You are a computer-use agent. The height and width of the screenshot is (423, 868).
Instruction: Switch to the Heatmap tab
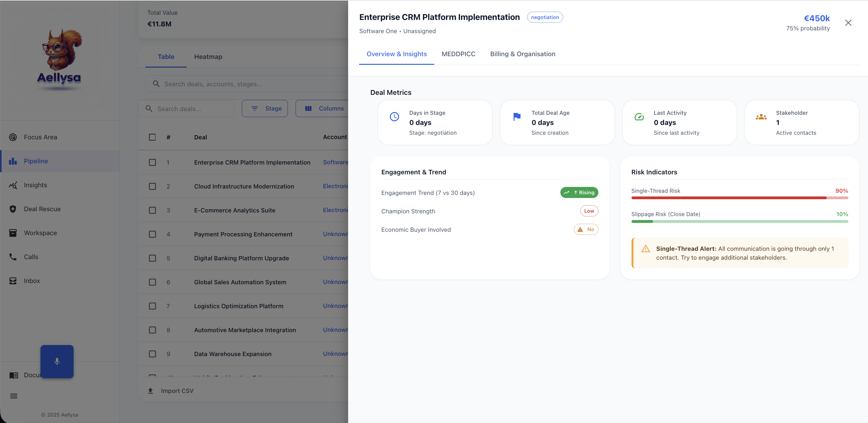[x=208, y=57]
